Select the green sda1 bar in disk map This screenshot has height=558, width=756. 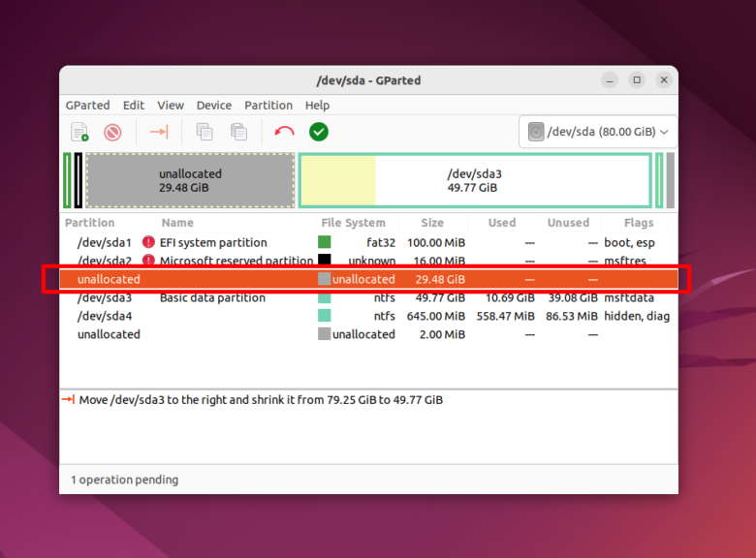(x=68, y=180)
